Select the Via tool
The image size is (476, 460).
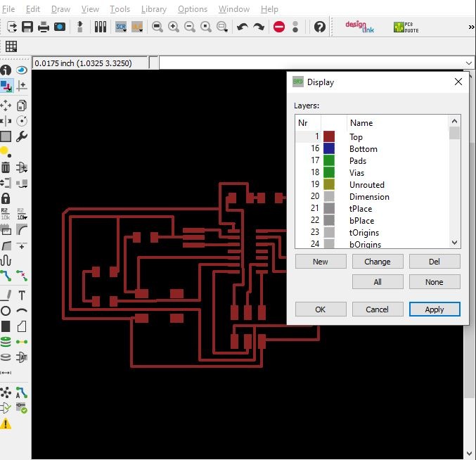6,342
